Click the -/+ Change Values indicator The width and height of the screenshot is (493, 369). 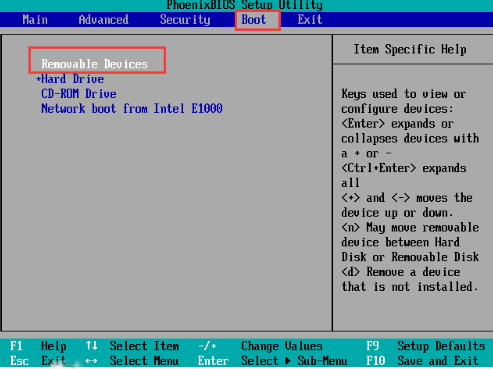coord(207,346)
